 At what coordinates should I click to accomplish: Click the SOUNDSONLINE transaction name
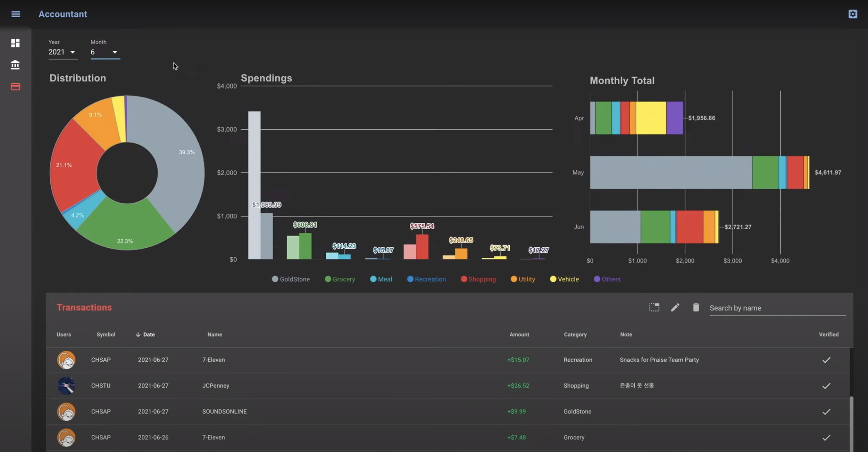coord(225,412)
